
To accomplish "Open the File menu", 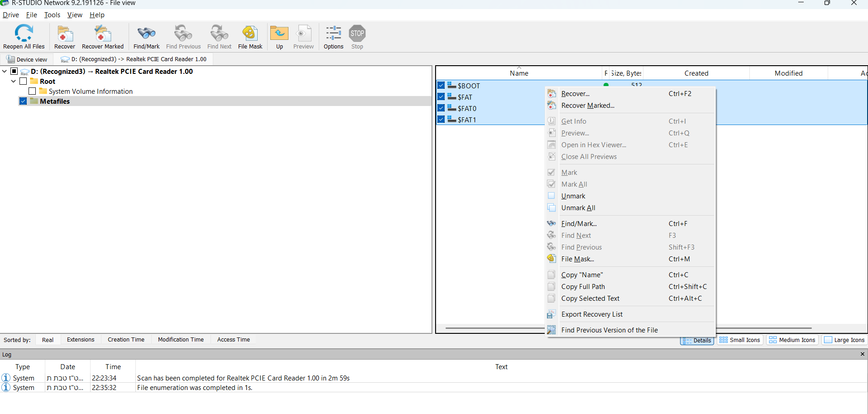I will 32,15.
